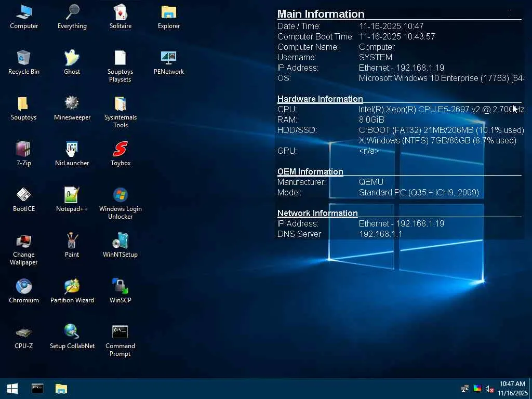
Task: Launch the WinNTSetup icon
Action: coord(120,246)
